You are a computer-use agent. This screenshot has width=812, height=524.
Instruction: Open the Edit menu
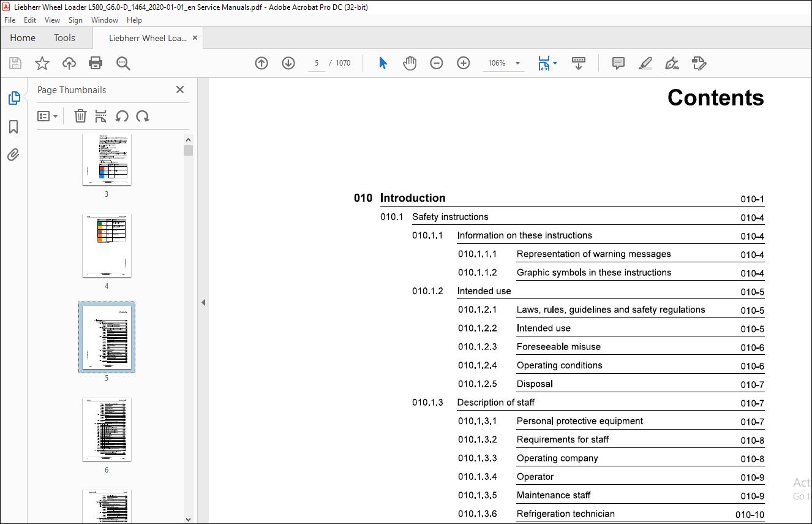(30, 20)
